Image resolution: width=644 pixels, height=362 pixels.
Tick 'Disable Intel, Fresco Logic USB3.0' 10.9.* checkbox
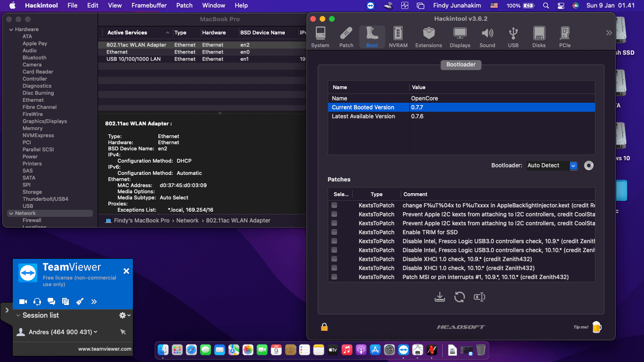pos(334,241)
